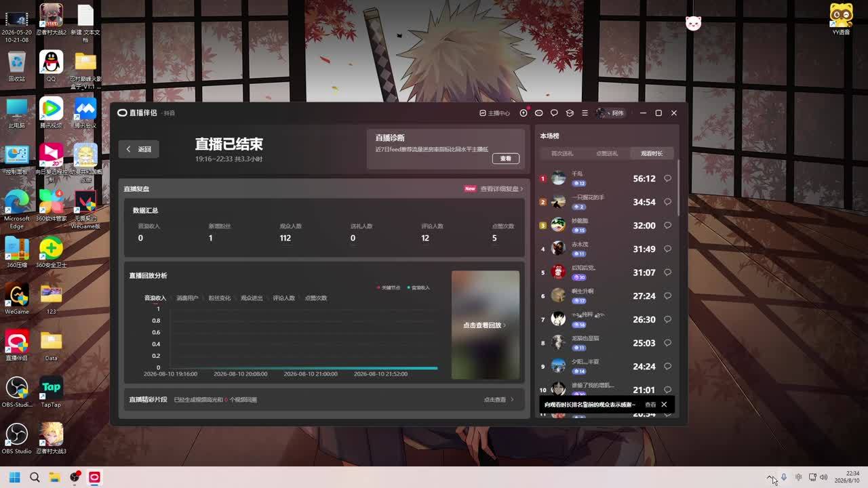868x488 pixels.
Task: Message the viewer with 24:24 watch time
Action: coord(668,367)
